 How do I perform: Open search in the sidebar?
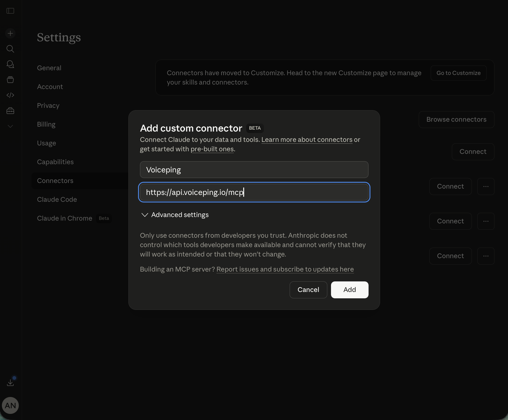coord(10,49)
